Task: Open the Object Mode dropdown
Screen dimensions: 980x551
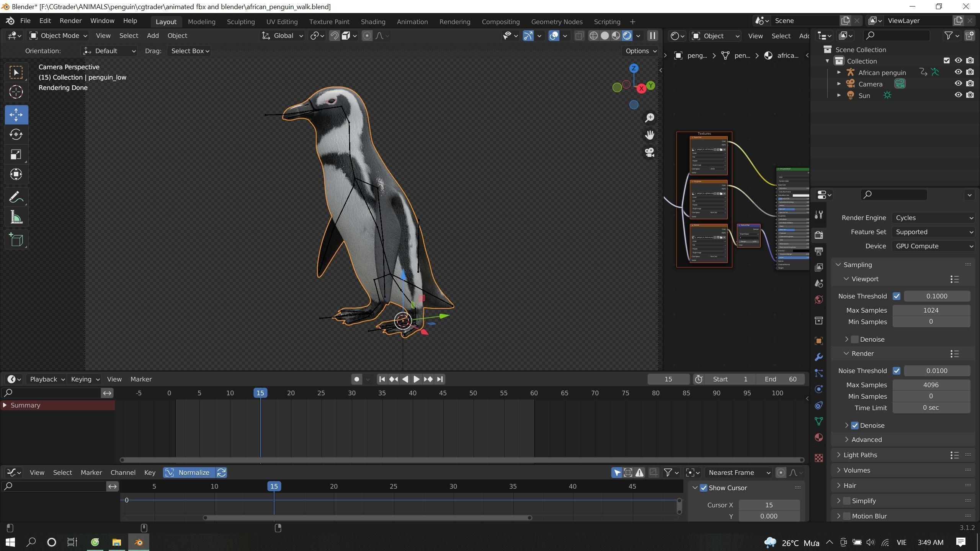Action: pos(58,36)
